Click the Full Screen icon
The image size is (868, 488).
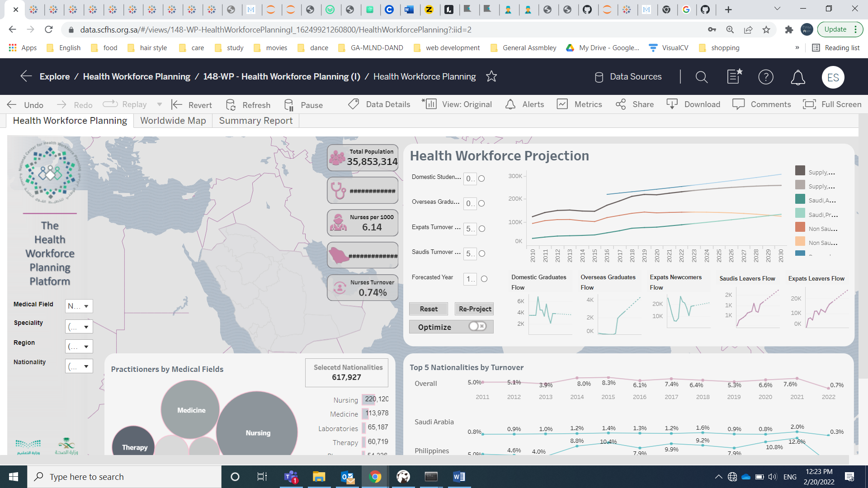(x=809, y=104)
